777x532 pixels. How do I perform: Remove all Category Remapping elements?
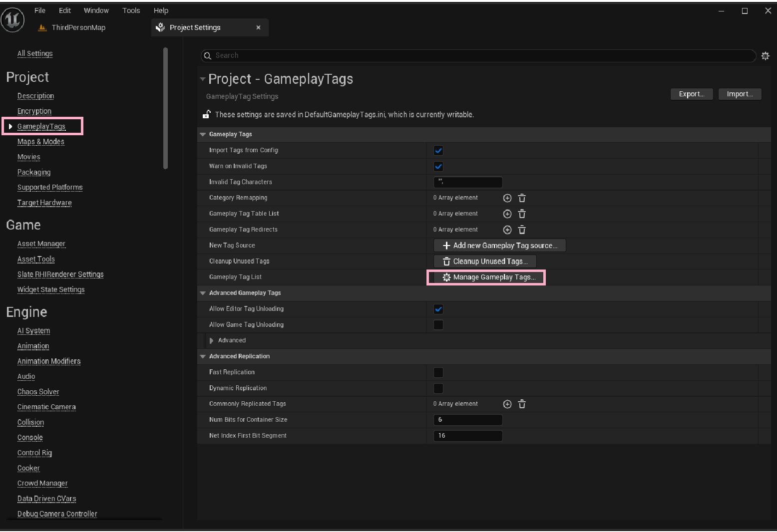(x=522, y=198)
